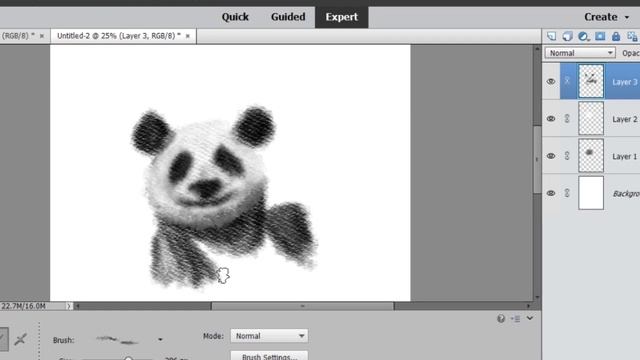This screenshot has width=640, height=360.
Task: Hide Layer 3 visibility eye
Action: (x=551, y=81)
